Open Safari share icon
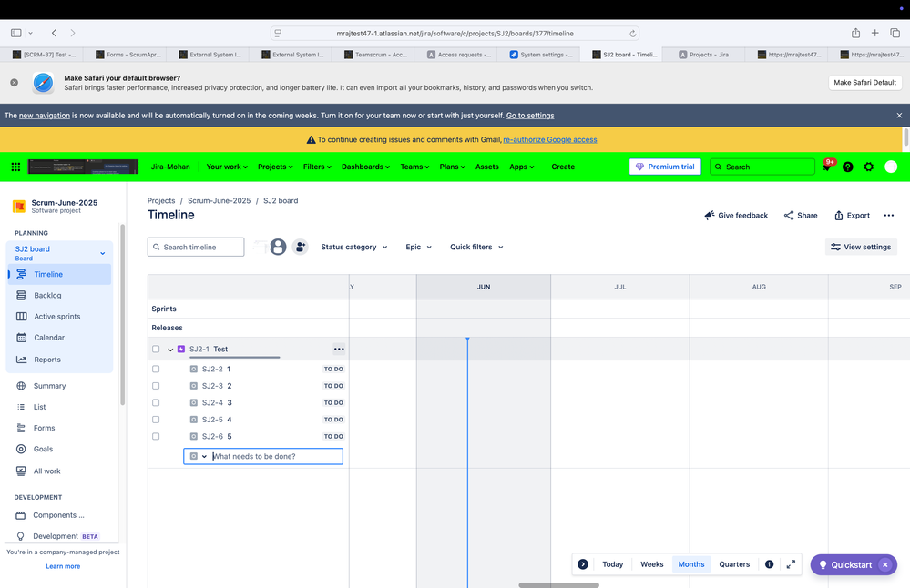This screenshot has height=588, width=910. point(855,33)
